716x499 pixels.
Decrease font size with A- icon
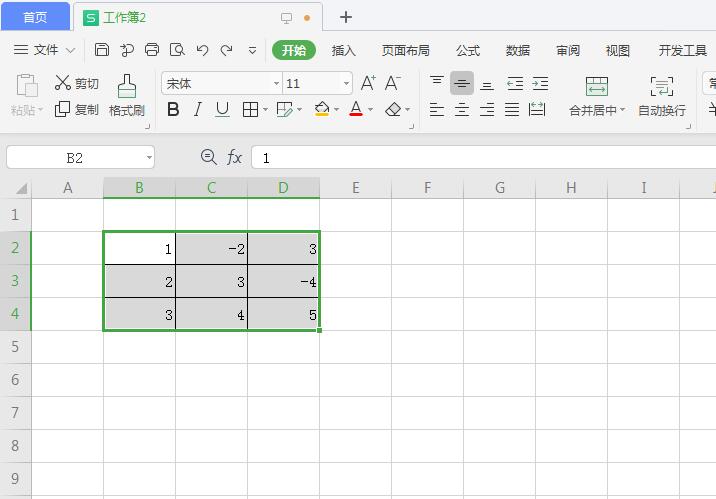click(392, 83)
